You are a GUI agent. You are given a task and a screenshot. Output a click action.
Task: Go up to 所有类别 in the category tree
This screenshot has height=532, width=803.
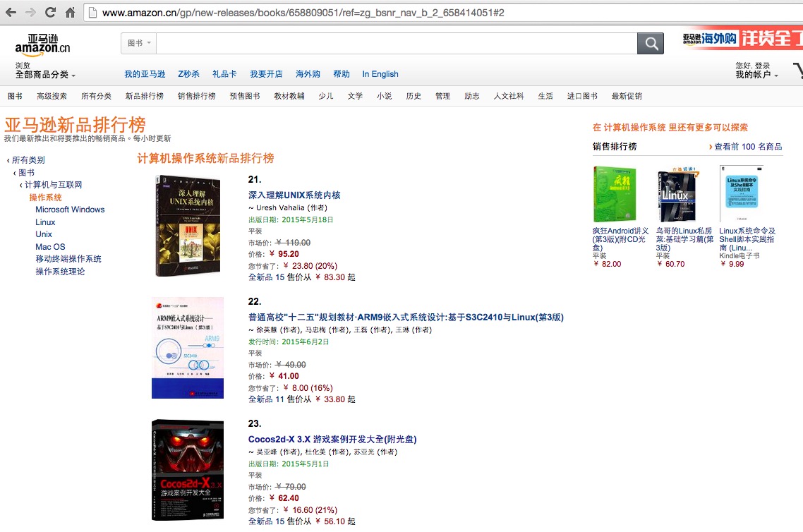click(28, 160)
